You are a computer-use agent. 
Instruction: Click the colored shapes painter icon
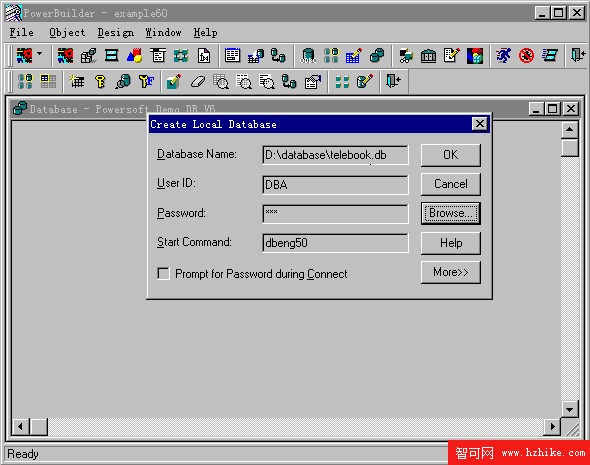135,56
